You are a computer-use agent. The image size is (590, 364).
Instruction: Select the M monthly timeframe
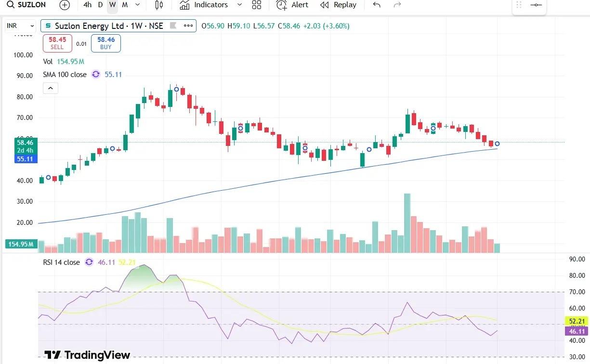[125, 5]
